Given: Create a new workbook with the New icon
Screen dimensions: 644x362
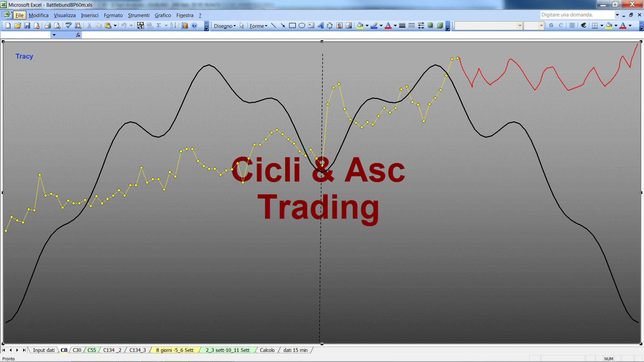Looking at the screenshot, I should 8,25.
